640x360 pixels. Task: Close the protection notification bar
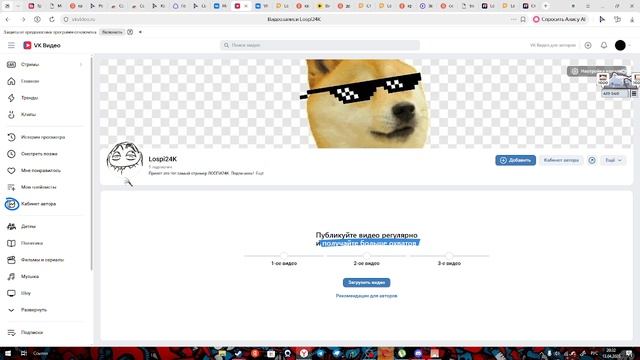[x=140, y=32]
